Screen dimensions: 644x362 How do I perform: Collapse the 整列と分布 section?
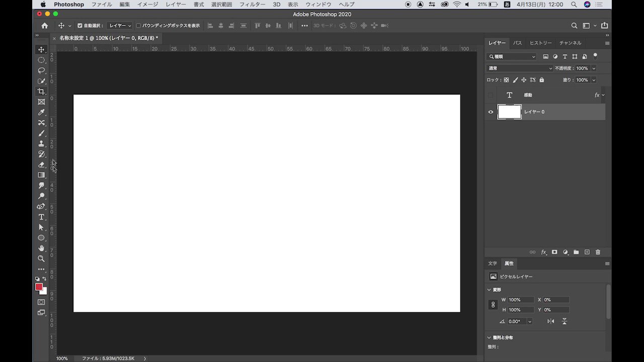click(x=489, y=337)
